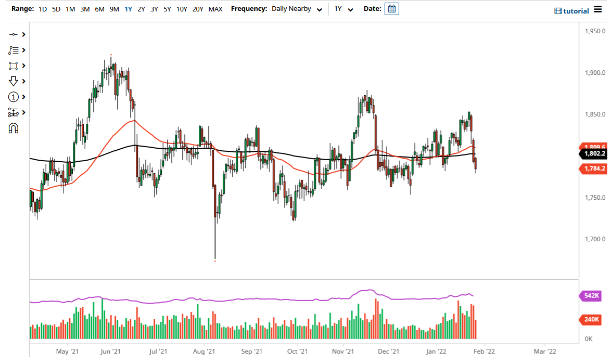Click the 1,850.0 price axis label

click(595, 114)
